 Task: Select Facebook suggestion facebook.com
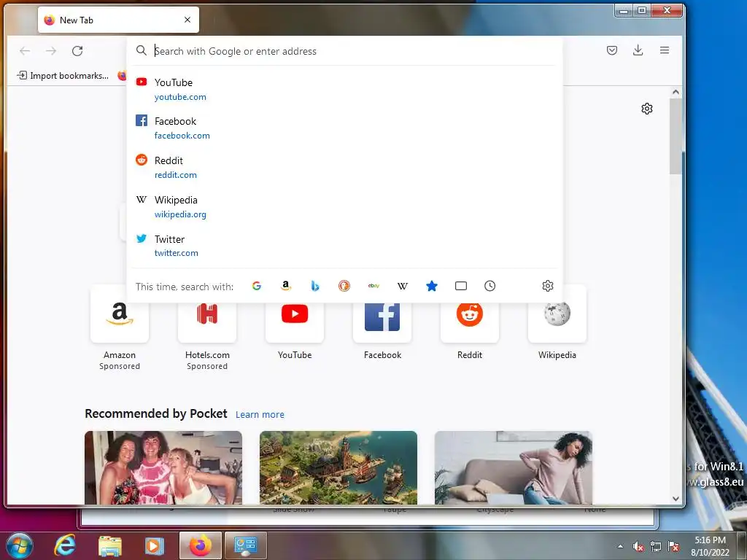345,128
